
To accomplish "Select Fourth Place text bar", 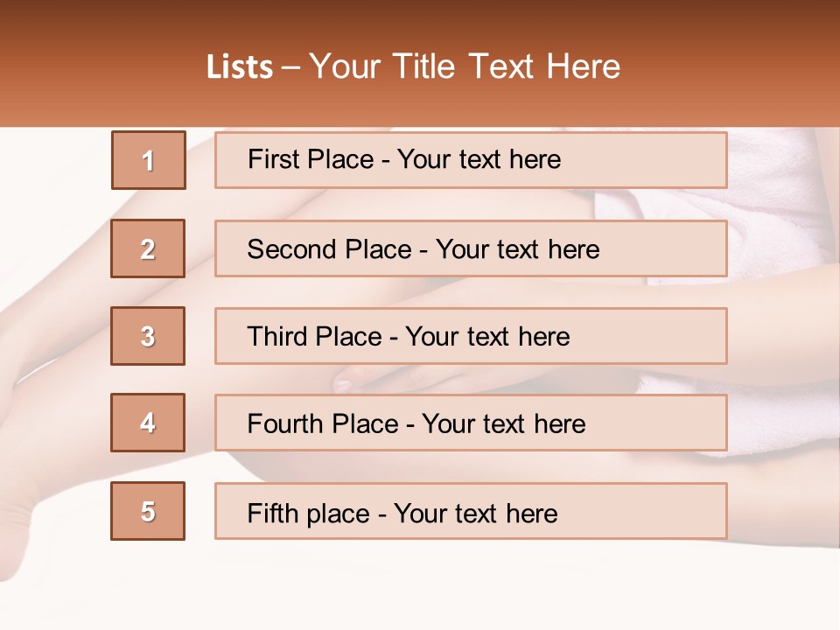I will tap(471, 423).
